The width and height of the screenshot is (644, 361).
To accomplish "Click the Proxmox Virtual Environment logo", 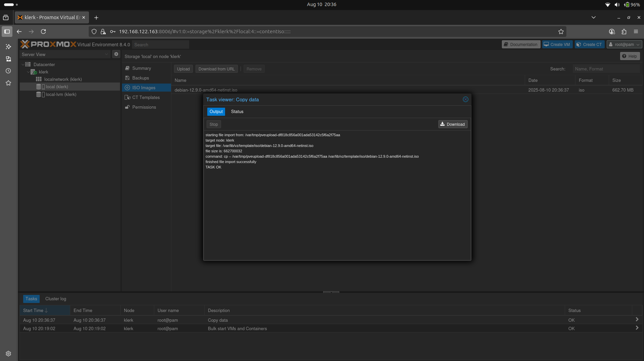I will click(x=49, y=44).
